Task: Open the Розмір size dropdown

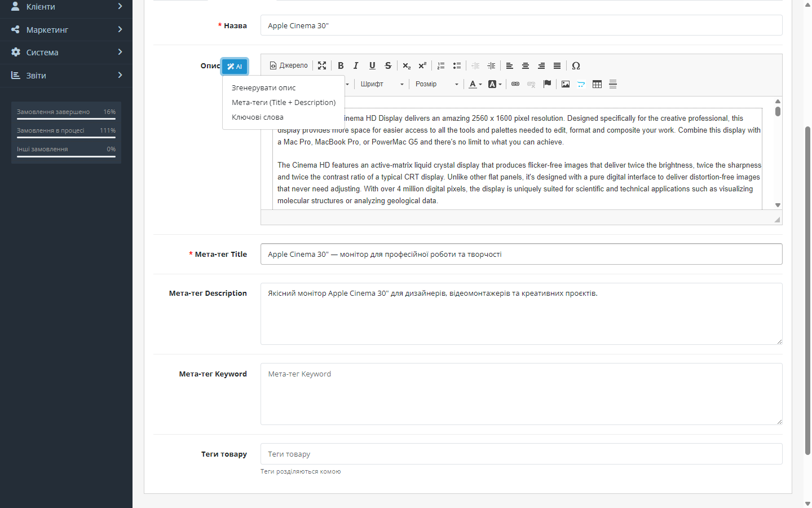Action: pos(437,84)
